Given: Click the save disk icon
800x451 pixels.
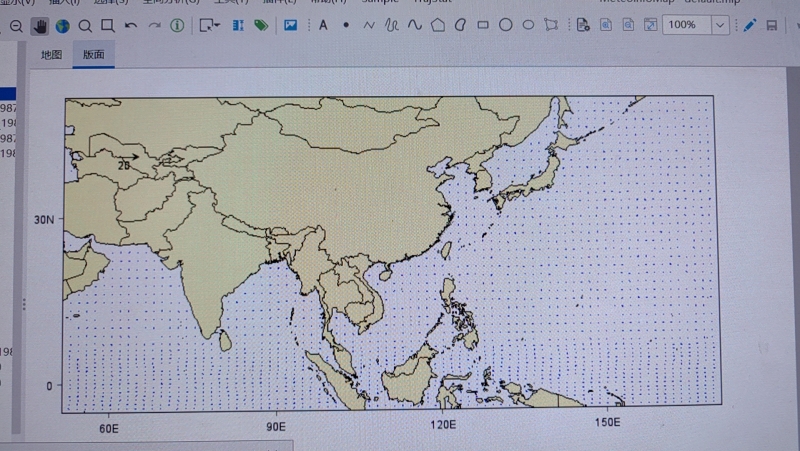Looking at the screenshot, I should point(772,25).
